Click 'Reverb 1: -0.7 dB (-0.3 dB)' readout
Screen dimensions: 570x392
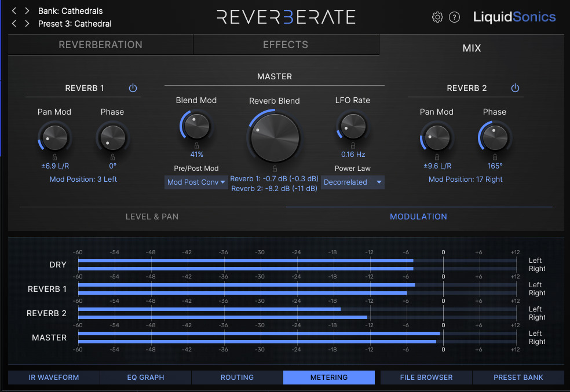275,179
